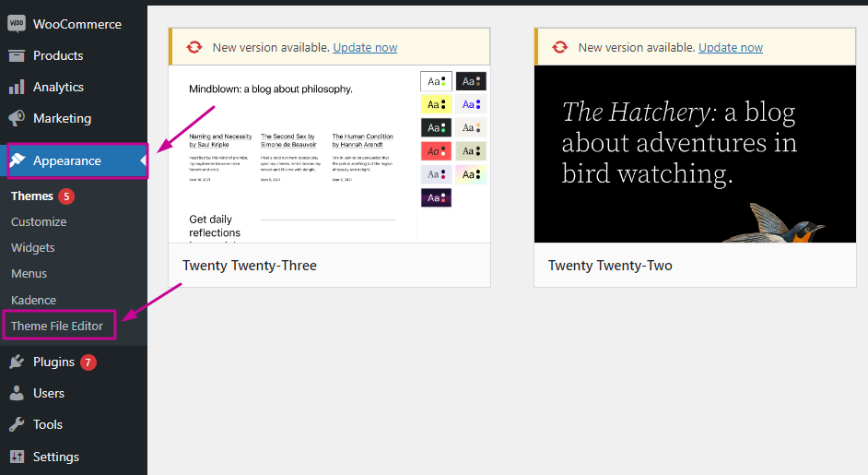Click Update now for Twenty Twenty-Two
Image resolution: width=868 pixels, height=475 pixels.
pos(731,48)
